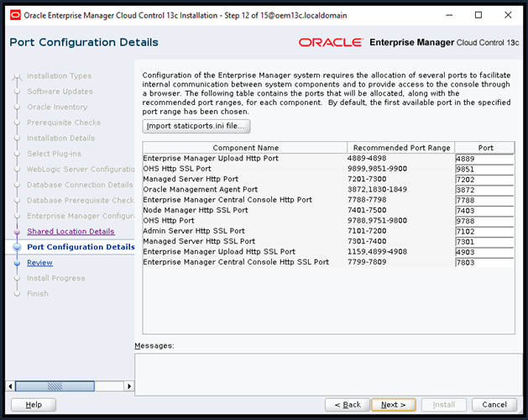Click the sidebar horizontal scrollbar thumb
The height and width of the screenshot is (420, 528).
[x=55, y=386]
